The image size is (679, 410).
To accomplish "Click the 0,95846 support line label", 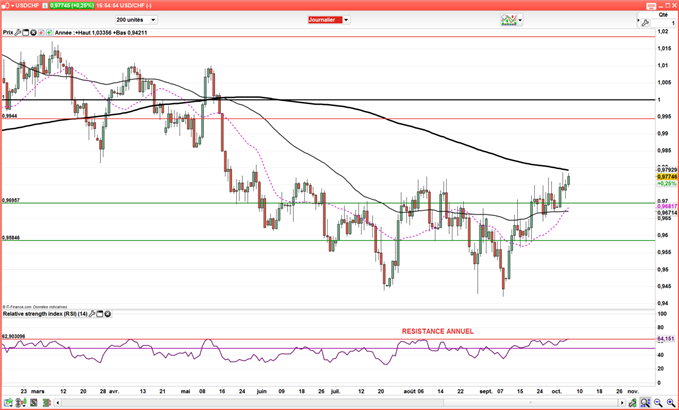I will pyautogui.click(x=11, y=238).
